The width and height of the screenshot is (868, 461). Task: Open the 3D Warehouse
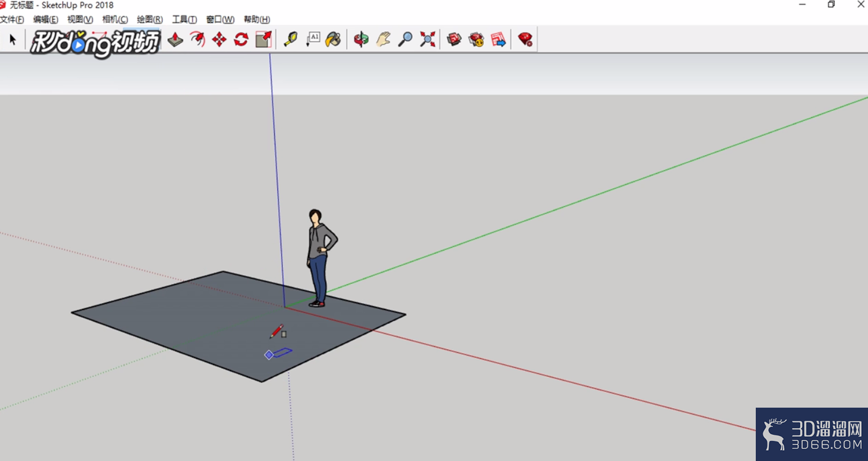point(454,39)
